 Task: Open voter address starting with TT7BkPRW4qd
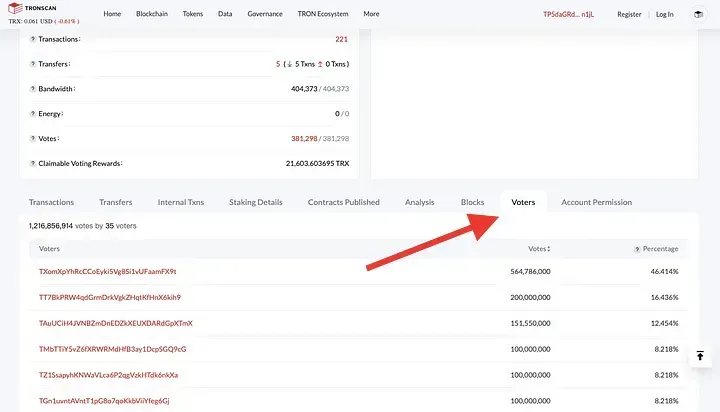pos(110,297)
